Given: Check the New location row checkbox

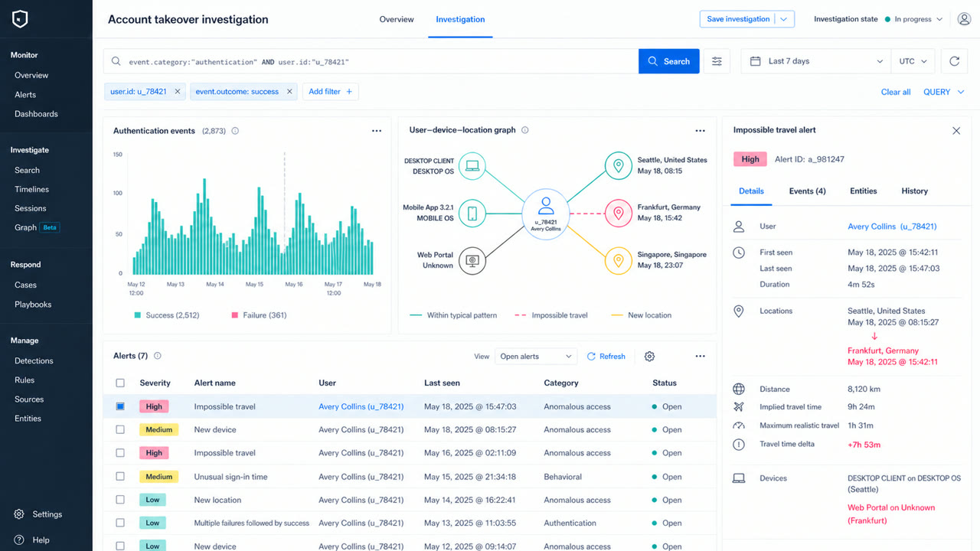Looking at the screenshot, I should 120,500.
